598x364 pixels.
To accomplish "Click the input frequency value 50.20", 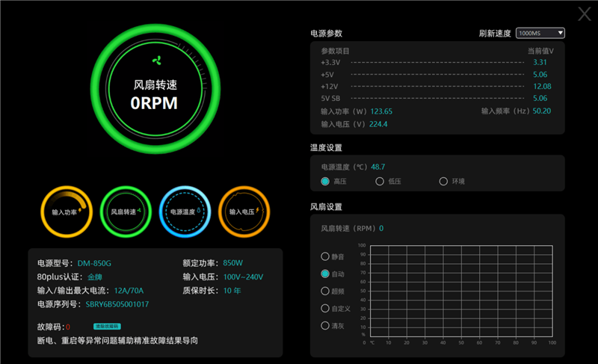I will click(542, 111).
